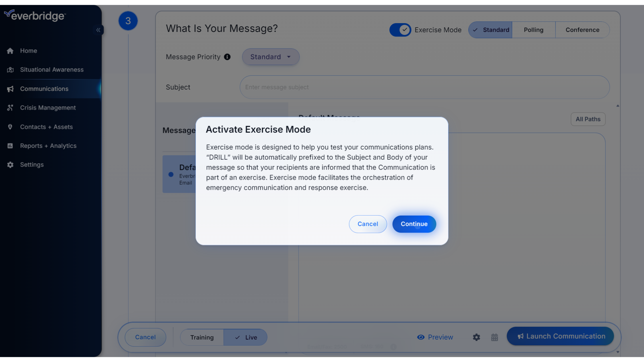Viewport: 644px width, 362px height.
Task: Open Reports + Analytics section
Action: (x=48, y=145)
